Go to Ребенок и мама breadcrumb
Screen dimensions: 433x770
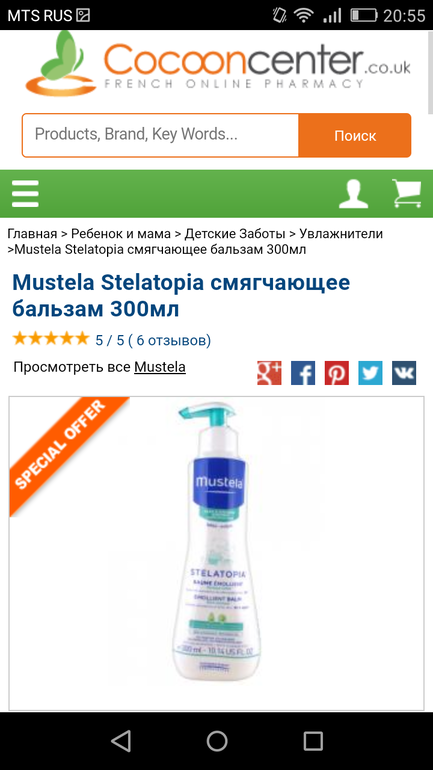[x=121, y=234]
